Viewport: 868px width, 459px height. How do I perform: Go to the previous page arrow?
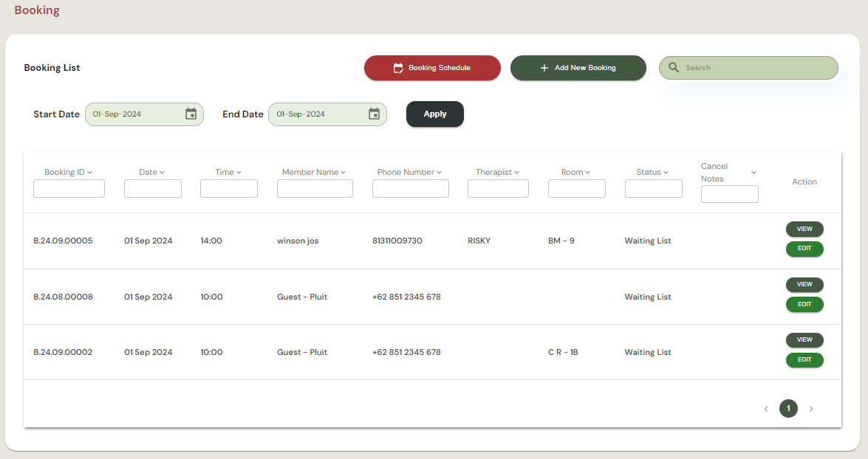(766, 409)
